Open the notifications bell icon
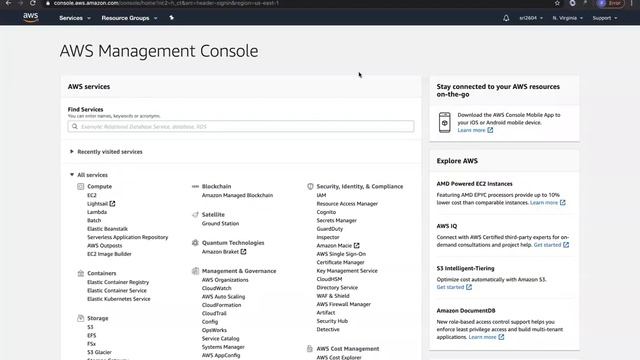The image size is (640, 360). (506, 18)
